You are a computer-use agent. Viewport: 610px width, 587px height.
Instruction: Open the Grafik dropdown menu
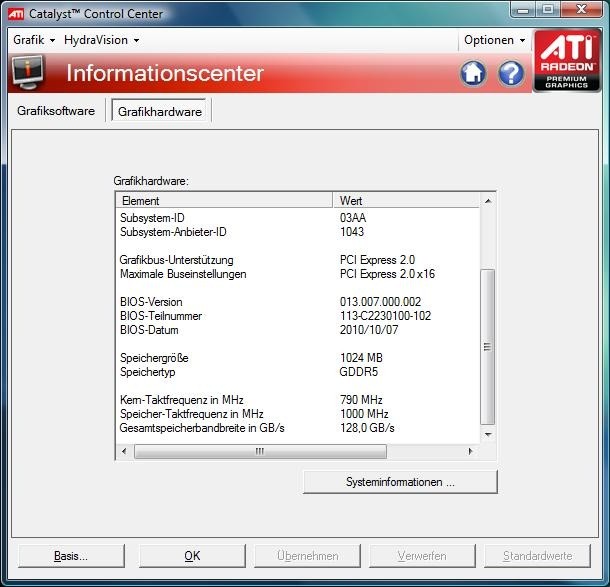34,40
